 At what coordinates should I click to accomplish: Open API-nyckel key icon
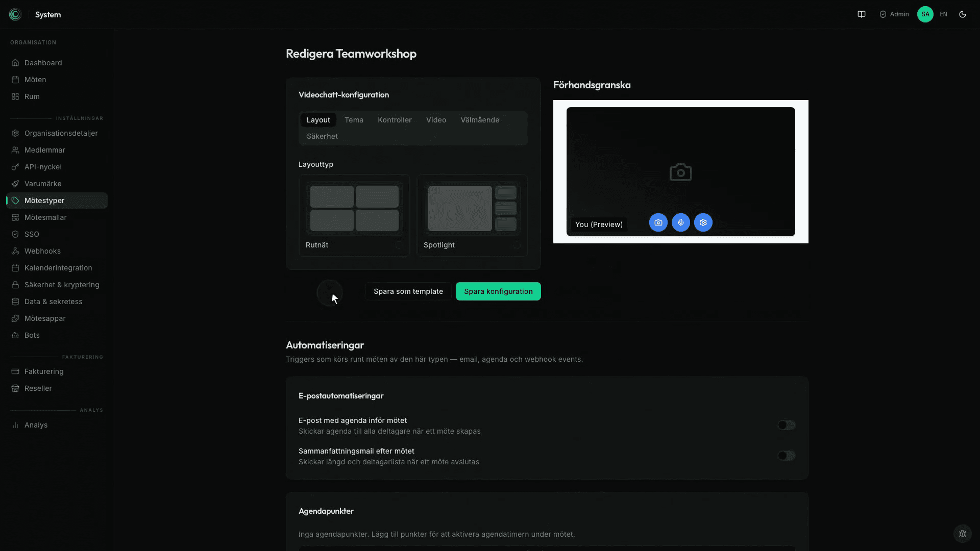pyautogui.click(x=15, y=167)
